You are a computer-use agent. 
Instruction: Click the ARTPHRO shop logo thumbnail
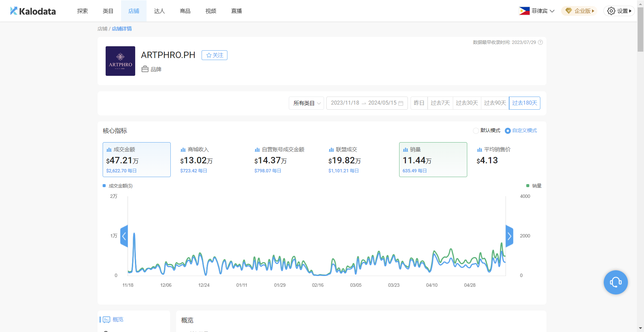tap(120, 61)
